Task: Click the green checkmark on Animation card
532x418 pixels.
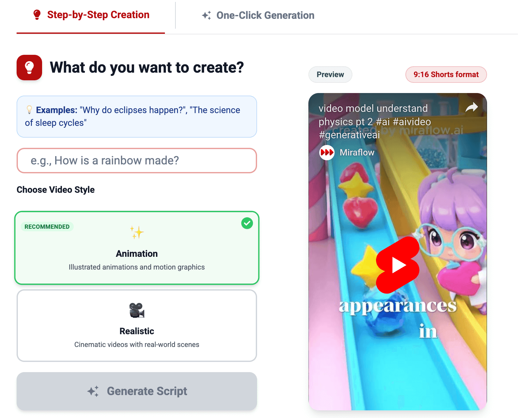Action: click(247, 223)
